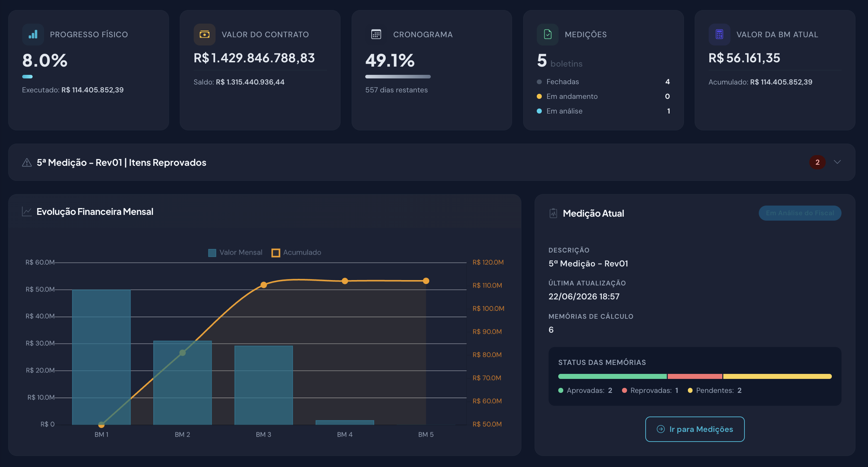Click the contract value R$ 1.429.846.788,83
Screen dimensions: 868x467
click(x=254, y=58)
